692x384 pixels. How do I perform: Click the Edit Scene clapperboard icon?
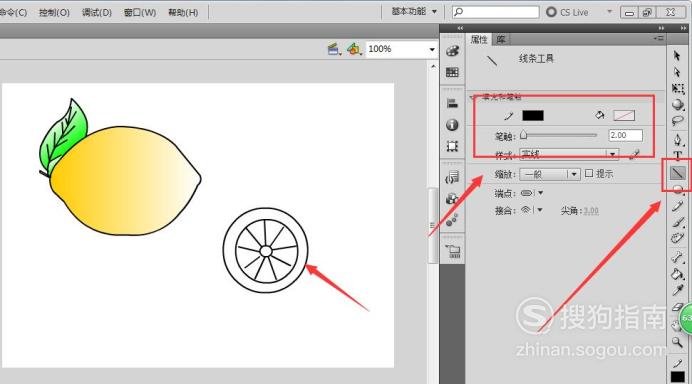pos(334,49)
